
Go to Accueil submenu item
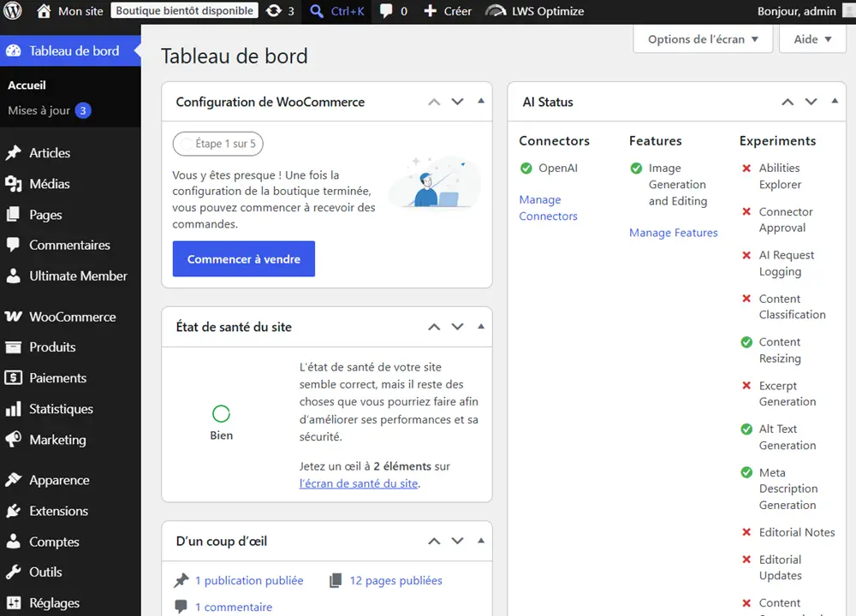[27, 85]
